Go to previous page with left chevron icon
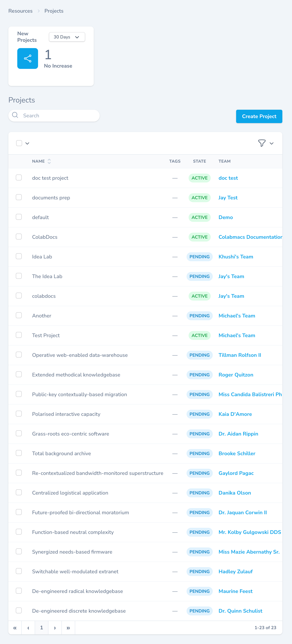 tap(28, 628)
